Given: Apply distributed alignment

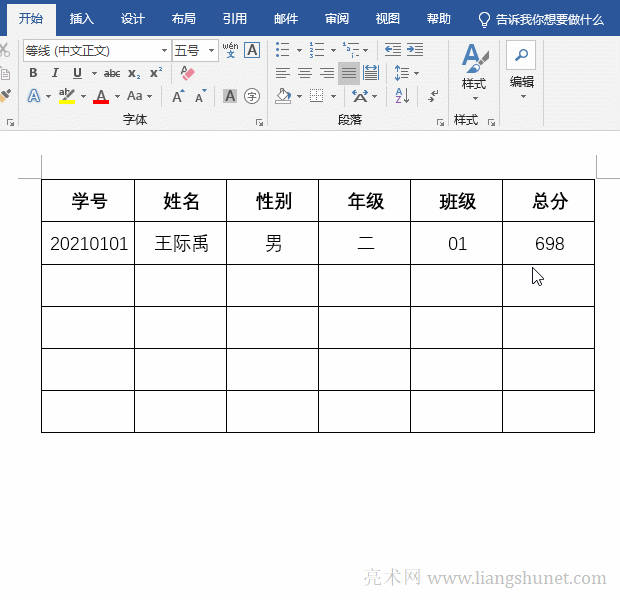Looking at the screenshot, I should pos(371,73).
